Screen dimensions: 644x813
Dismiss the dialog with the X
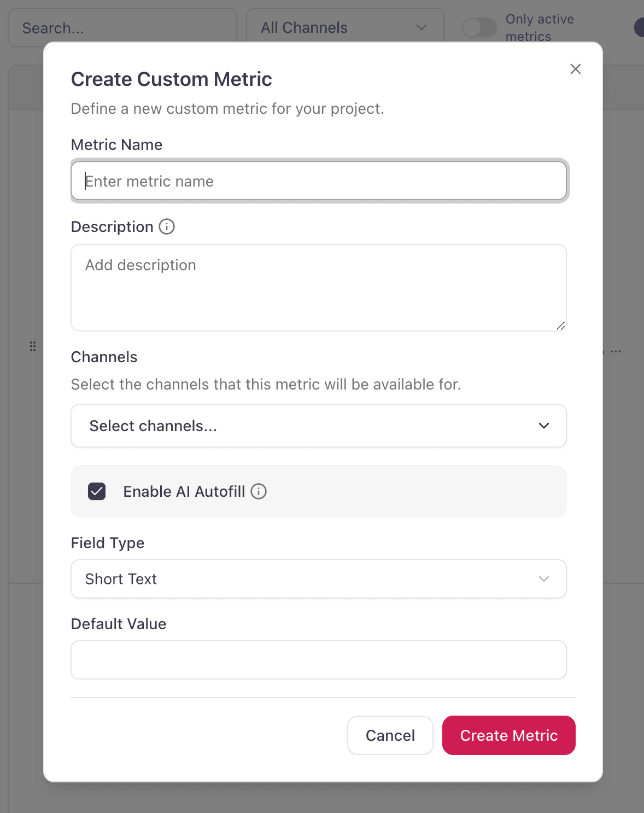click(575, 69)
